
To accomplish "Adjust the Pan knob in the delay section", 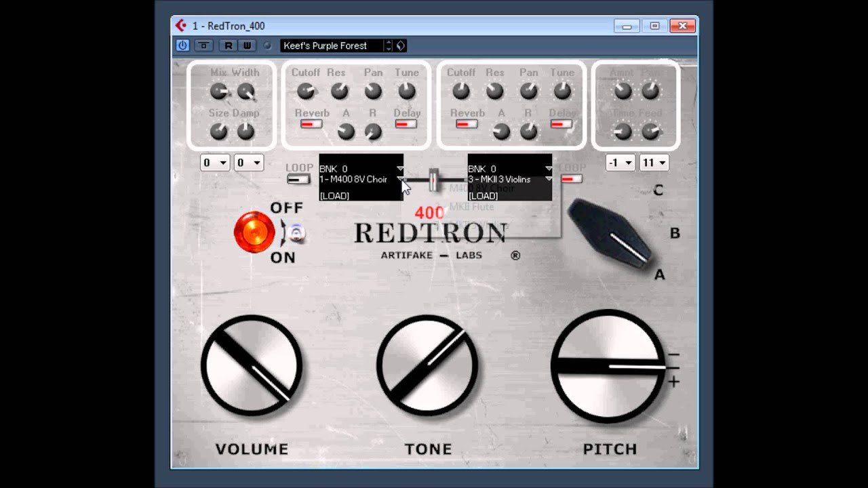I will pos(650,91).
